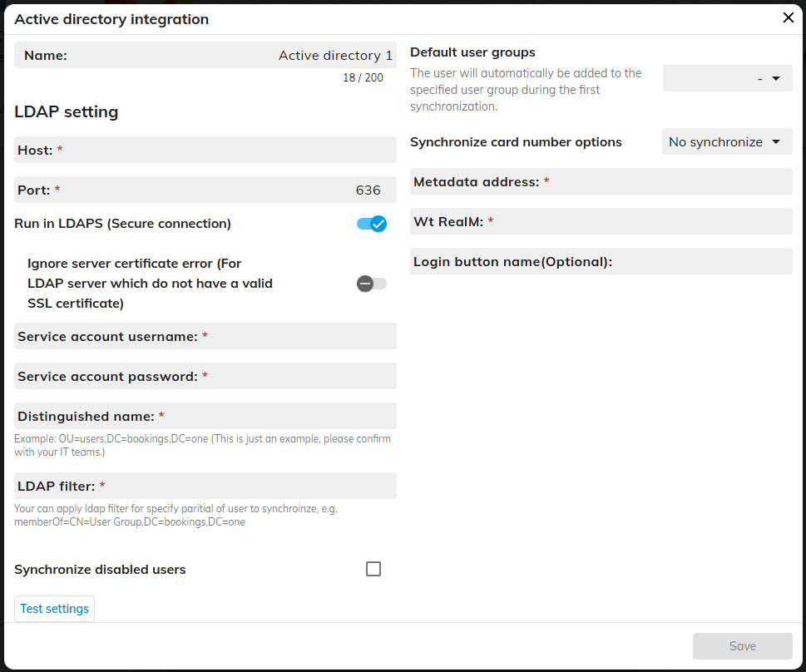Click the Test settings button
The height and width of the screenshot is (672, 806).
coord(54,609)
